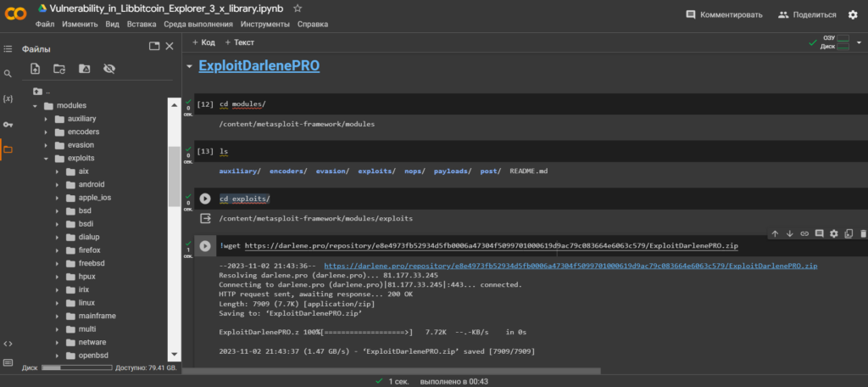The height and width of the screenshot is (387, 868).
Task: Click the disk usage bar
Action: tap(76, 367)
